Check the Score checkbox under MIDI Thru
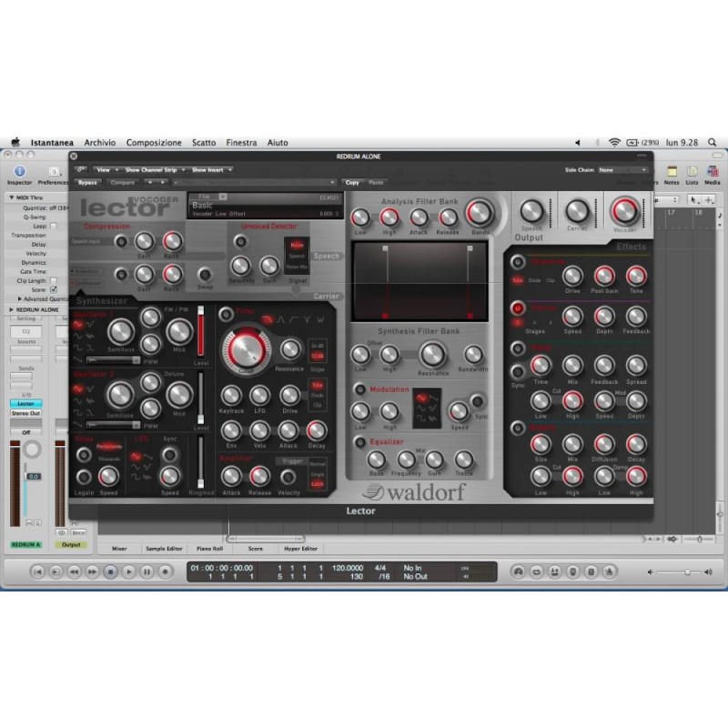This screenshot has height=728, width=728. tap(53, 289)
